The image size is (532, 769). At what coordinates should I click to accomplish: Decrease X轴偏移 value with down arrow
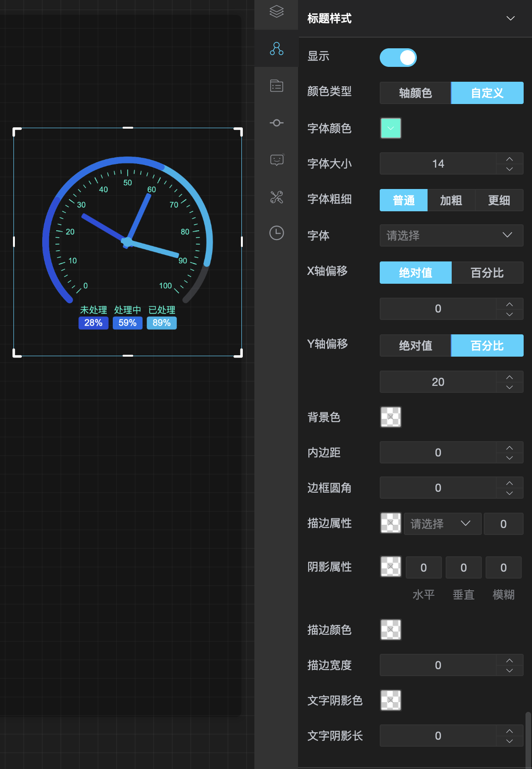510,314
